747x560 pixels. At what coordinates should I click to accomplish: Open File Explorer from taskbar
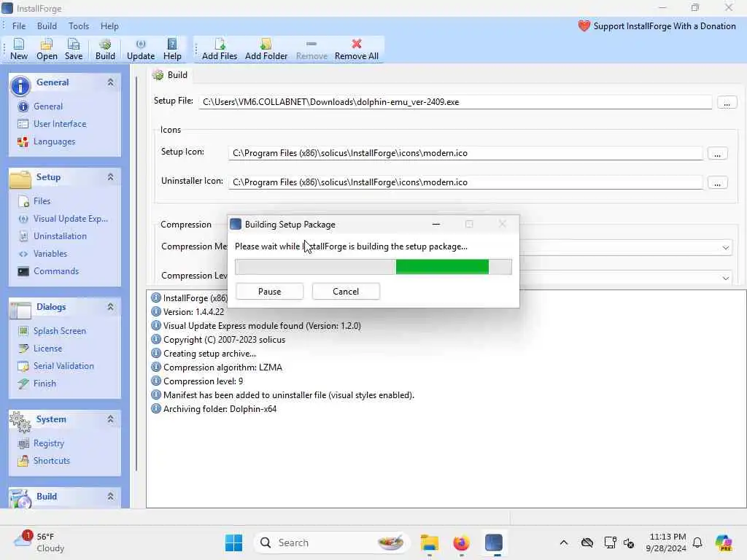(x=429, y=542)
